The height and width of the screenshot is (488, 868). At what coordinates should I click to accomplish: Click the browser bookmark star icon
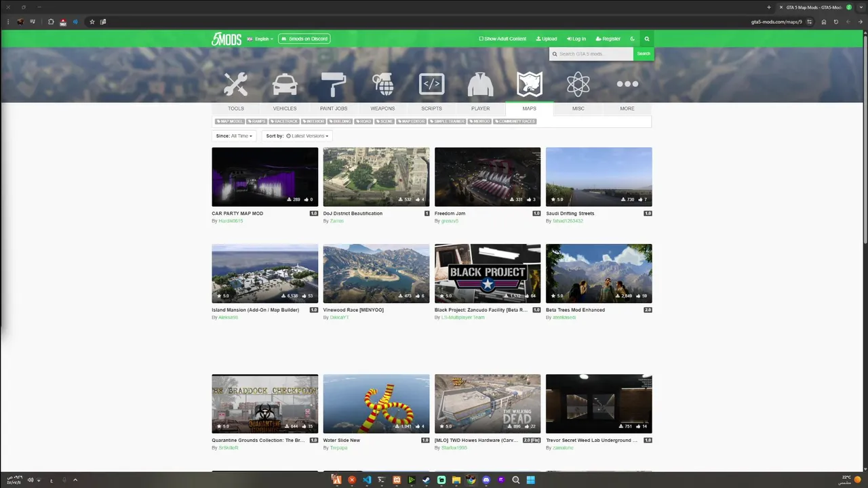point(92,22)
